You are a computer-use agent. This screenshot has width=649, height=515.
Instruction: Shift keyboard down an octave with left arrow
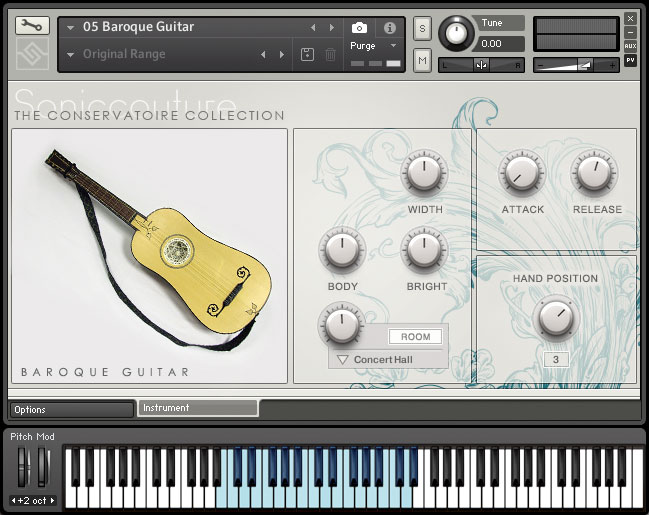13,501
